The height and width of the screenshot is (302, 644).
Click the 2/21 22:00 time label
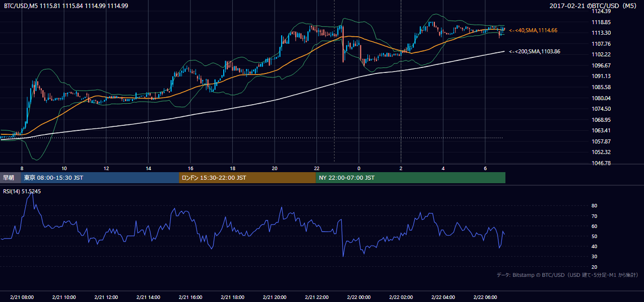[x=316, y=297]
